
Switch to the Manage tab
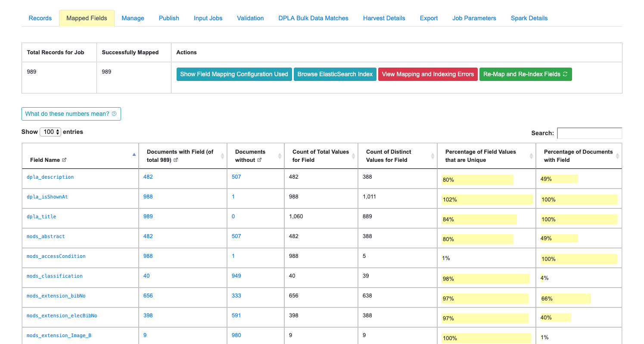133,18
